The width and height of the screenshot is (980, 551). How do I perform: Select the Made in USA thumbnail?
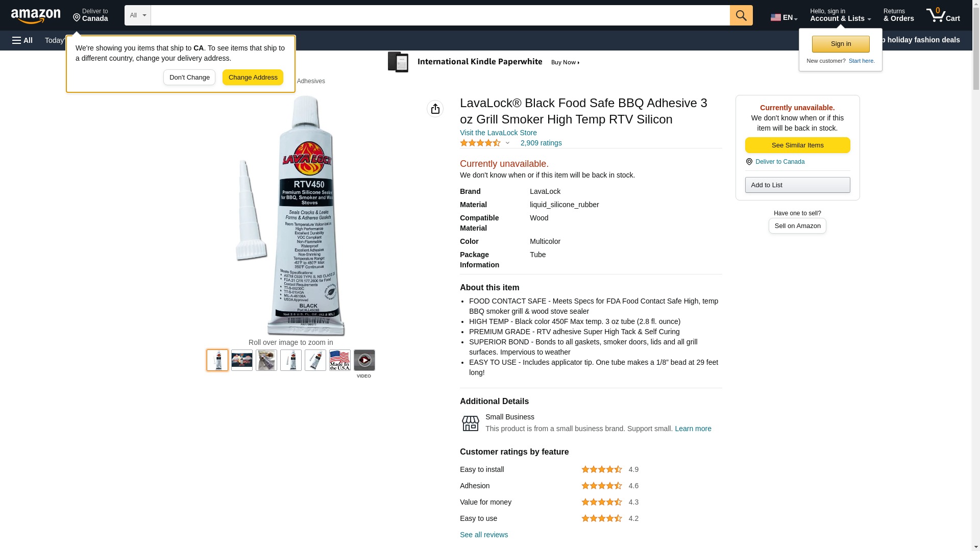click(x=339, y=360)
